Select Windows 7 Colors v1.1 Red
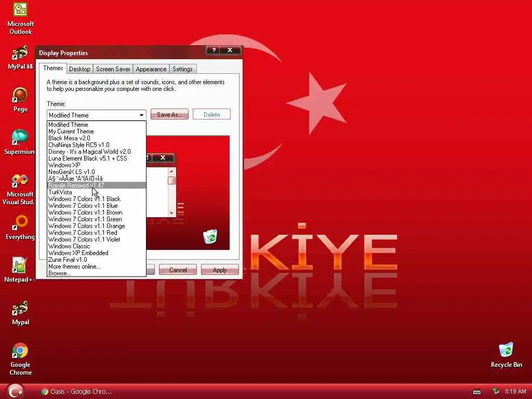The image size is (532, 399). click(x=96, y=233)
